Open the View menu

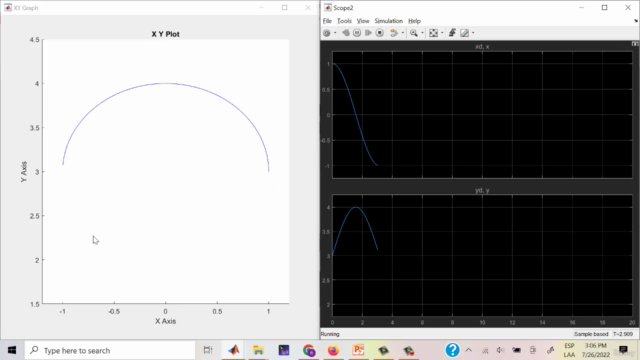coord(363,21)
